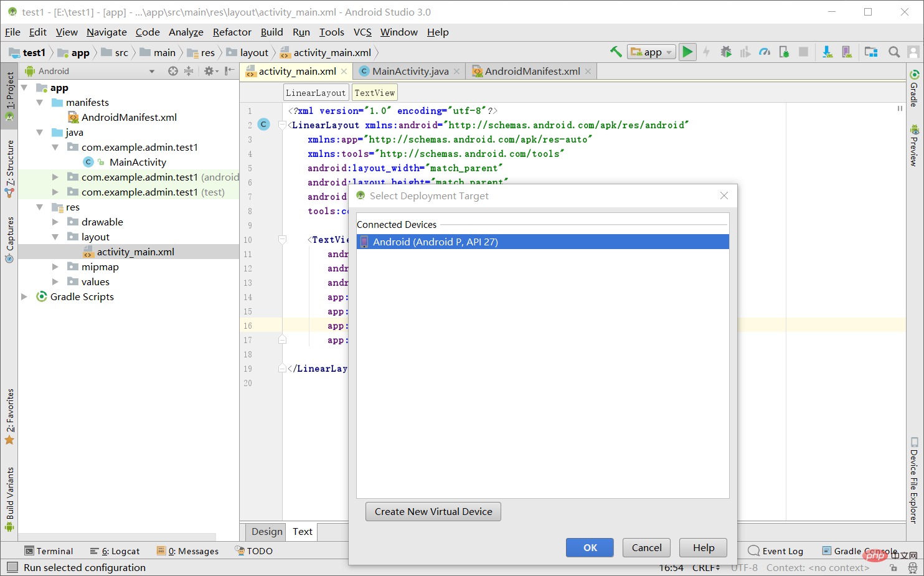Switch to the Design view of activity_main.xml
This screenshot has width=924, height=576.
pyautogui.click(x=266, y=531)
